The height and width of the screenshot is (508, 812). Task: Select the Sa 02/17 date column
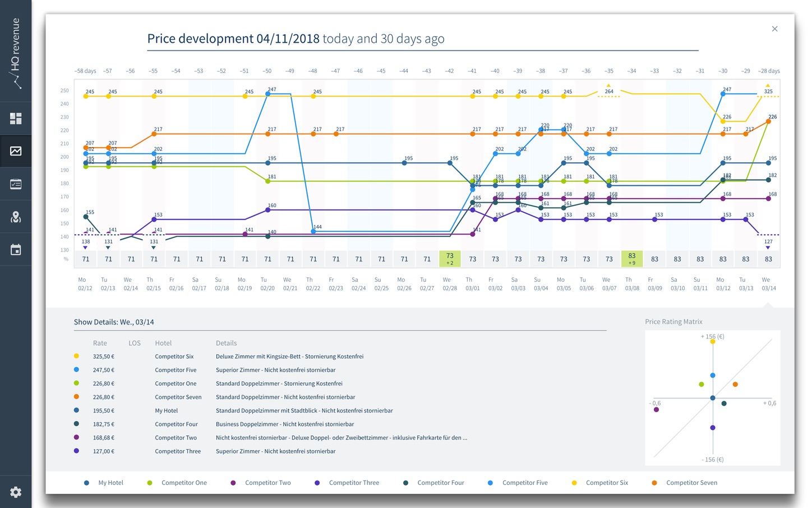coord(199,283)
